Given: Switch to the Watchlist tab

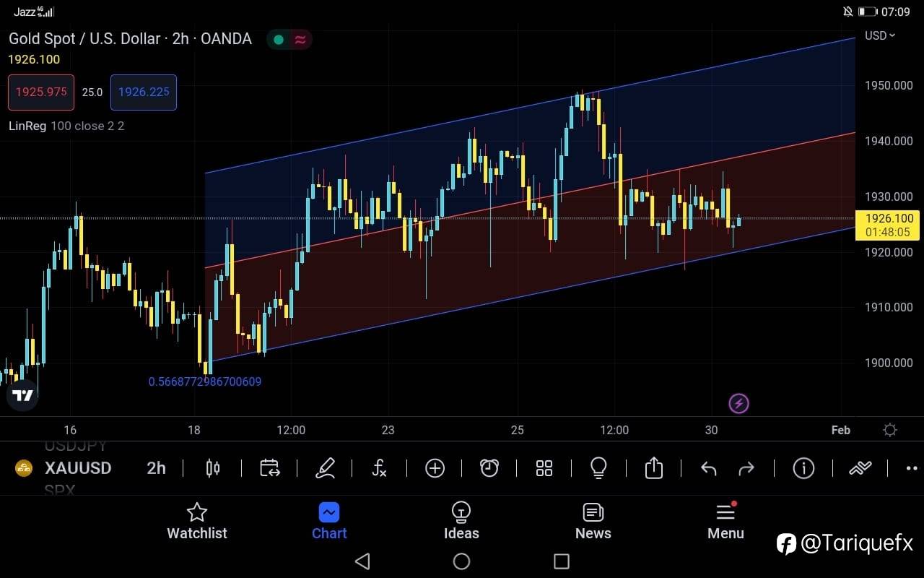Looking at the screenshot, I should click(x=197, y=522).
